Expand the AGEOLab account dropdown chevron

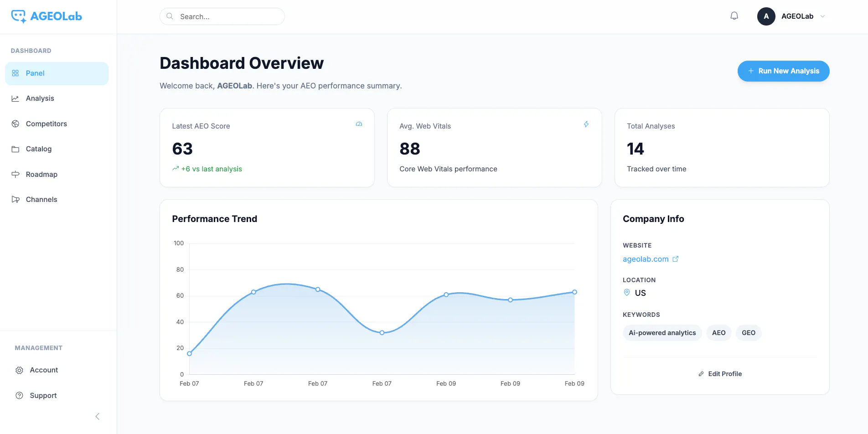tap(822, 16)
